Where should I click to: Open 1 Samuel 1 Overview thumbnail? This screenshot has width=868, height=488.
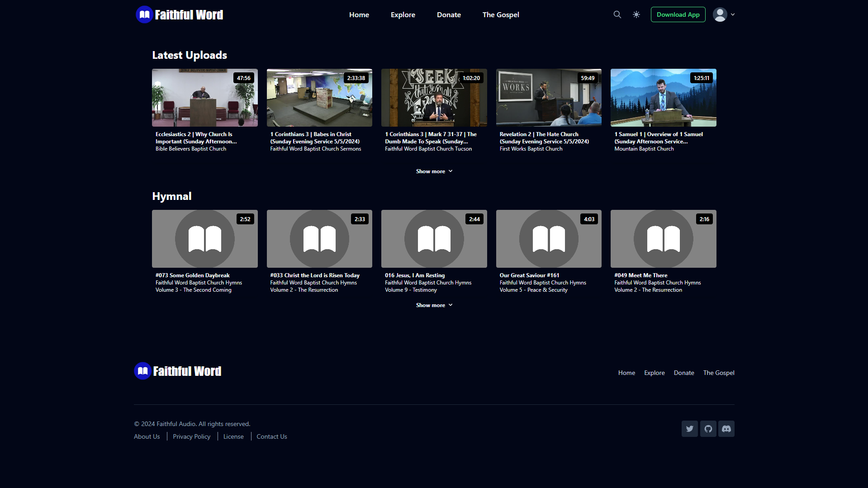663,98
